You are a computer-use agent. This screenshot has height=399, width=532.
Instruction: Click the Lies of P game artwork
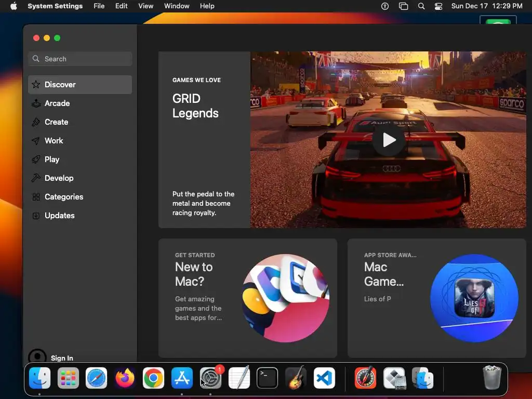(x=474, y=298)
